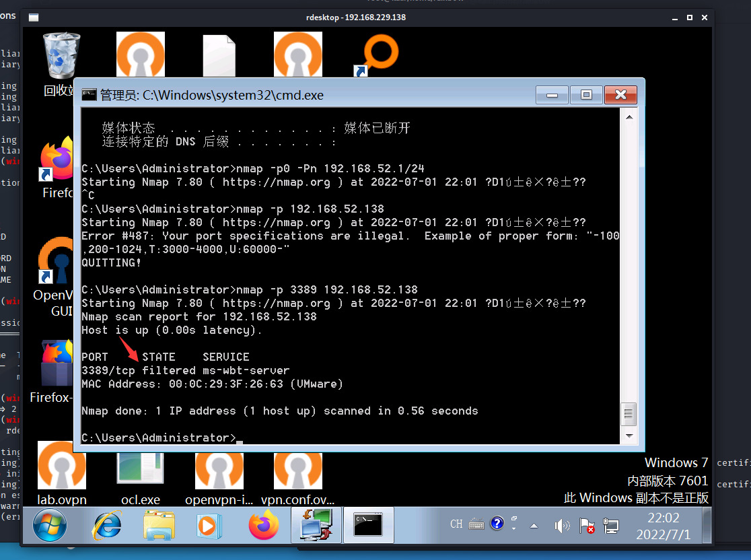The image size is (751, 560).
Task: Click the network status tray icon
Action: tap(611, 526)
